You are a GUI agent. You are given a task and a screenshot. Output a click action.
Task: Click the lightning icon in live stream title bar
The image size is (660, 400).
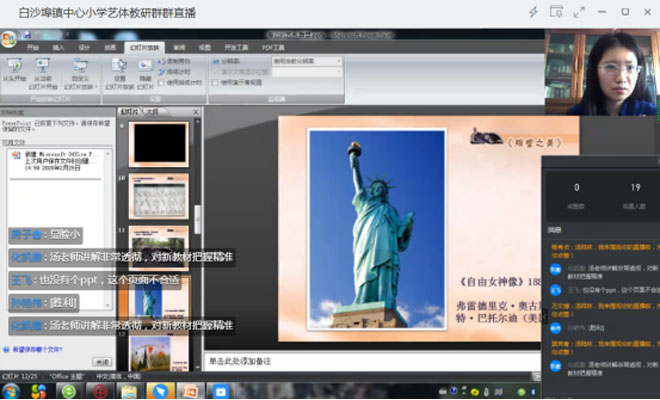tap(533, 12)
